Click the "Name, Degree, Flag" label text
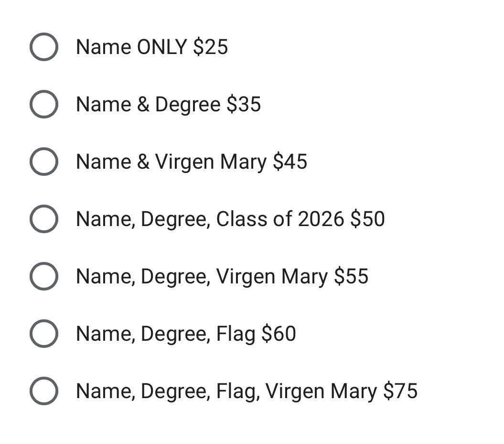This screenshot has height=444, width=504. pyautogui.click(x=165, y=334)
